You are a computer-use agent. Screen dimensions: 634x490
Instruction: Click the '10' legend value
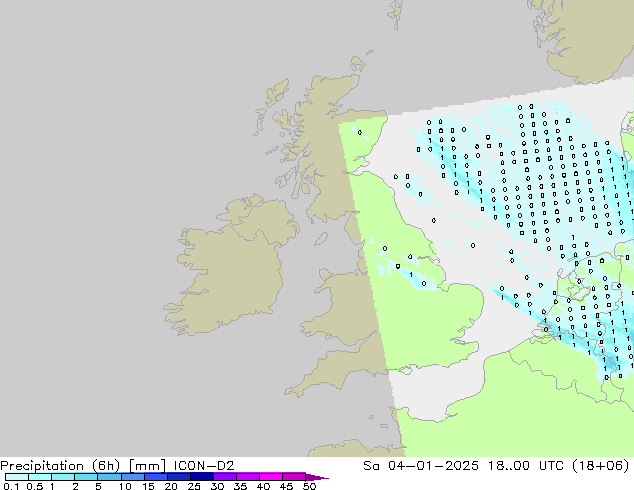125,486
